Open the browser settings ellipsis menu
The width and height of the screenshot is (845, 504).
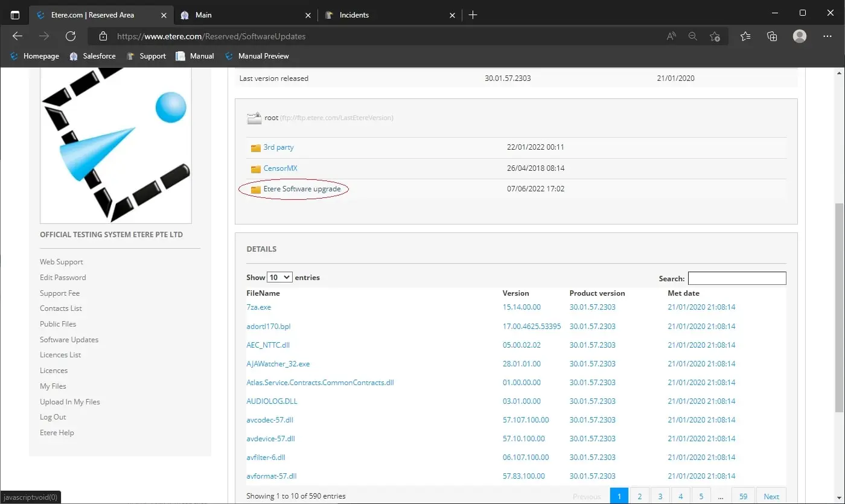tap(827, 36)
